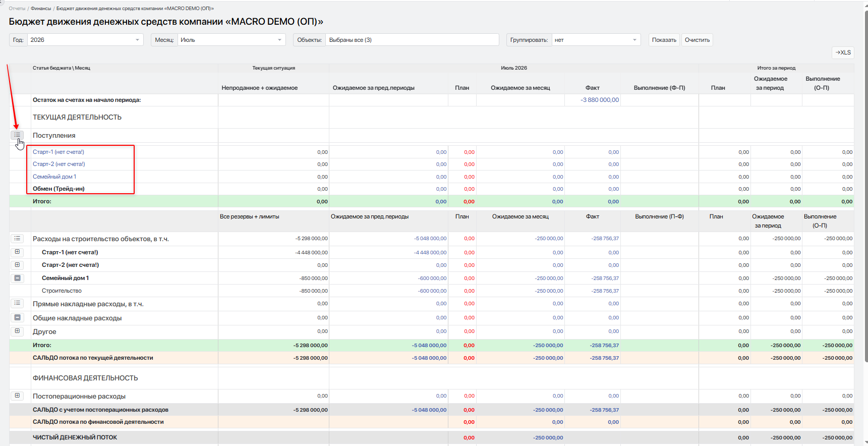The image size is (868, 446).
Task: Toggle list icon beside Прямые накладные расходы
Action: click(17, 303)
